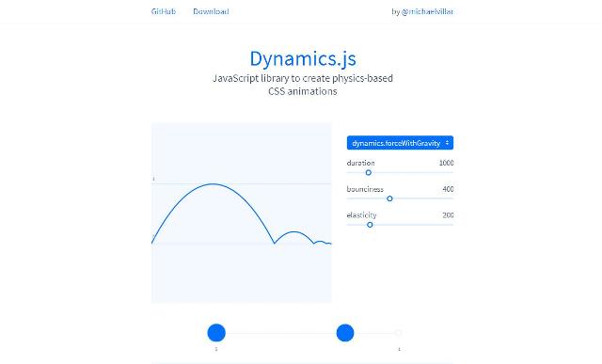The image size is (602, 364).
Task: Click the Dynamics.js title heading
Action: [303, 58]
